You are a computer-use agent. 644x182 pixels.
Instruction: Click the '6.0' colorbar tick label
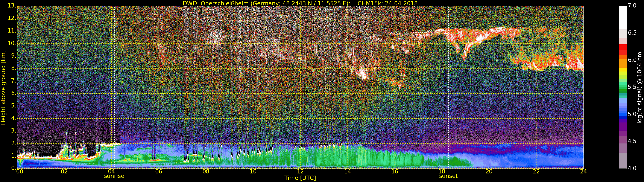(632, 60)
